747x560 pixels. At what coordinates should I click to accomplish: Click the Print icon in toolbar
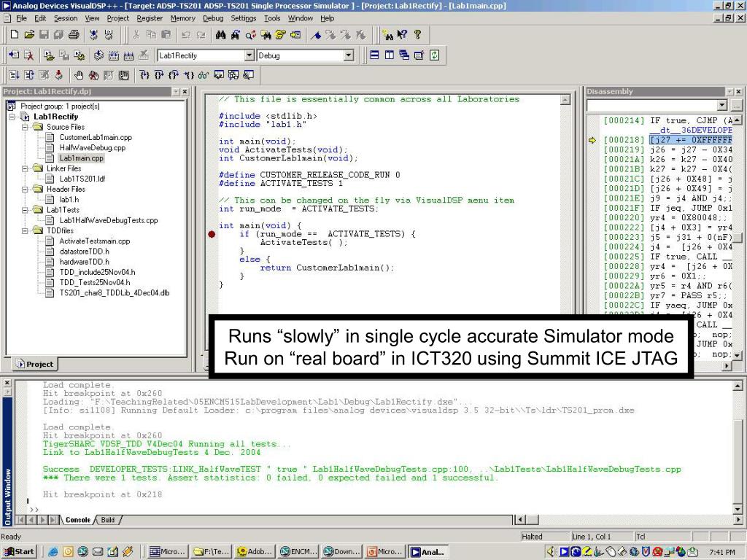click(74, 35)
